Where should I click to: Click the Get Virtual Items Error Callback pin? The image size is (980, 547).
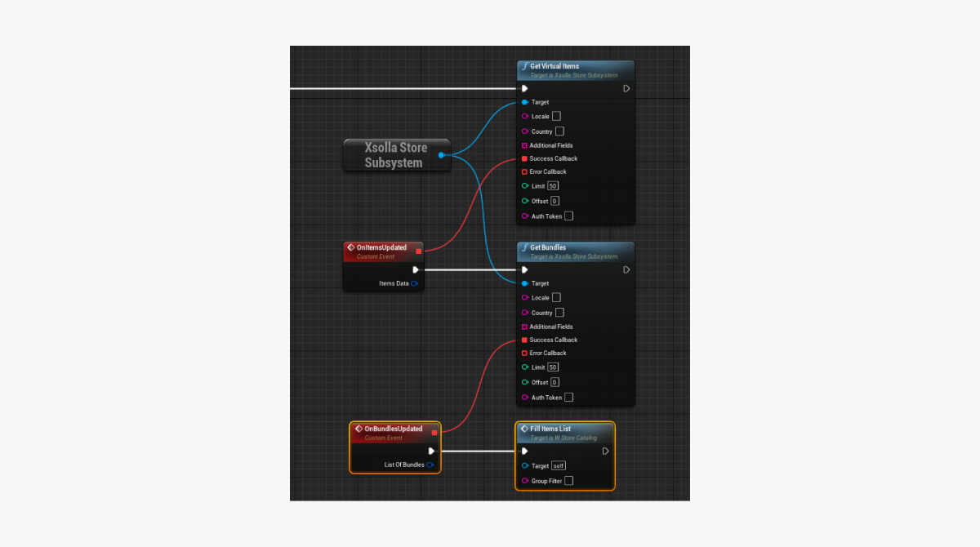[524, 171]
